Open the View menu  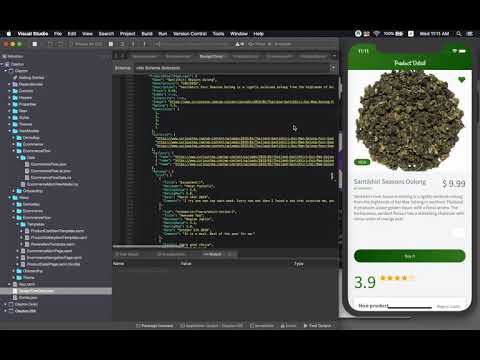[87, 34]
